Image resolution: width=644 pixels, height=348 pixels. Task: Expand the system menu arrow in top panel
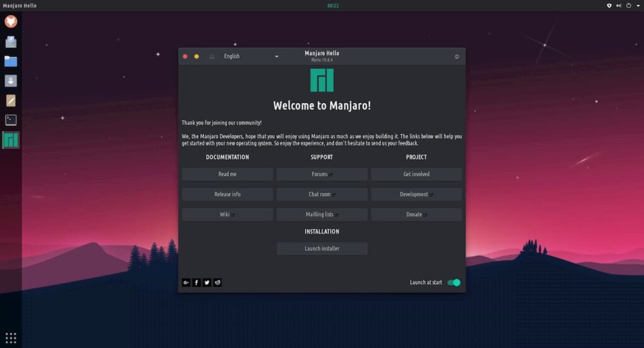coord(638,6)
